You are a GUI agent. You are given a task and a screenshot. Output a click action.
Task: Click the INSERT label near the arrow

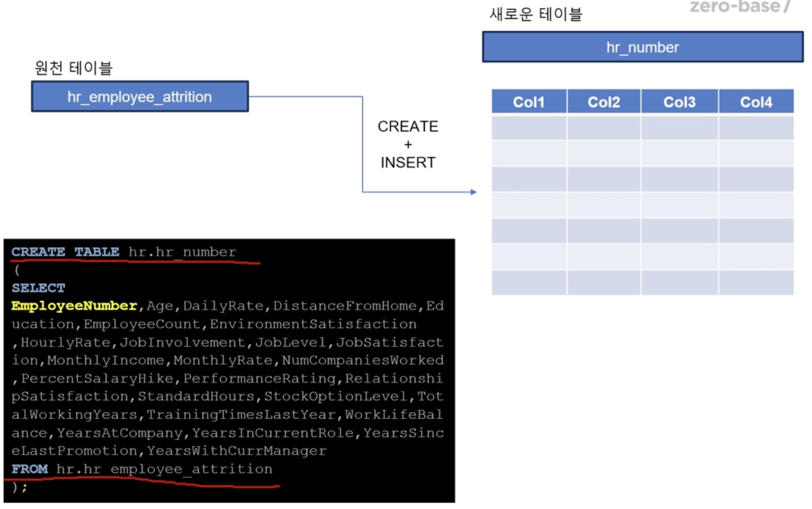(408, 162)
